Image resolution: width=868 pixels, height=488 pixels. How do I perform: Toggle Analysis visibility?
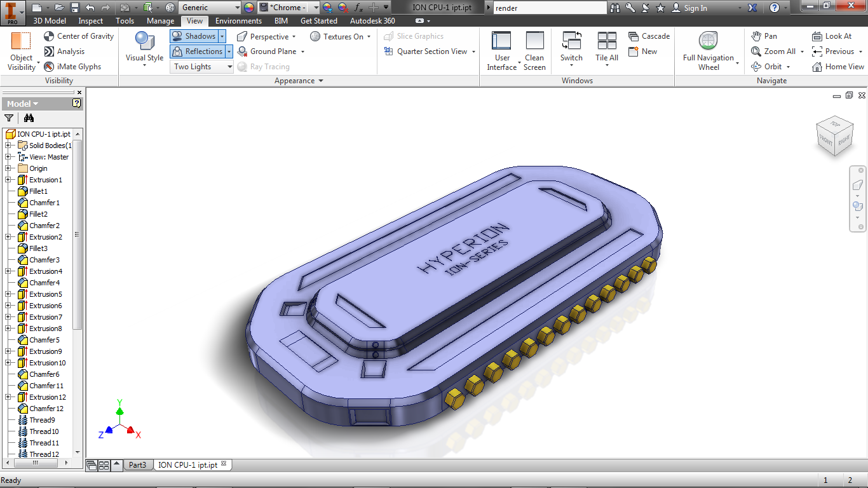pos(64,51)
